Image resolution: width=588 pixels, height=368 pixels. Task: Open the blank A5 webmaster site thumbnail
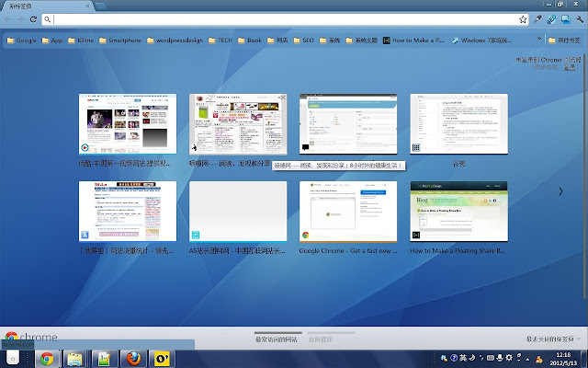coord(238,211)
